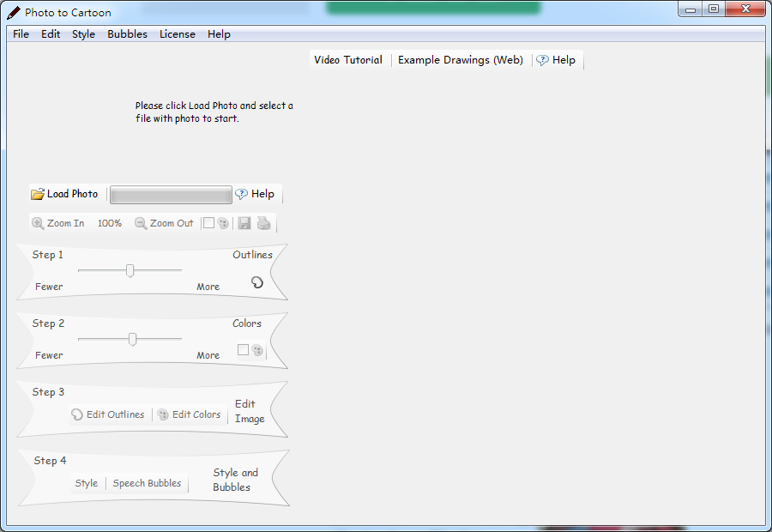Click the palette icon in zoom toolbar
This screenshot has width=772, height=532.
(223, 223)
